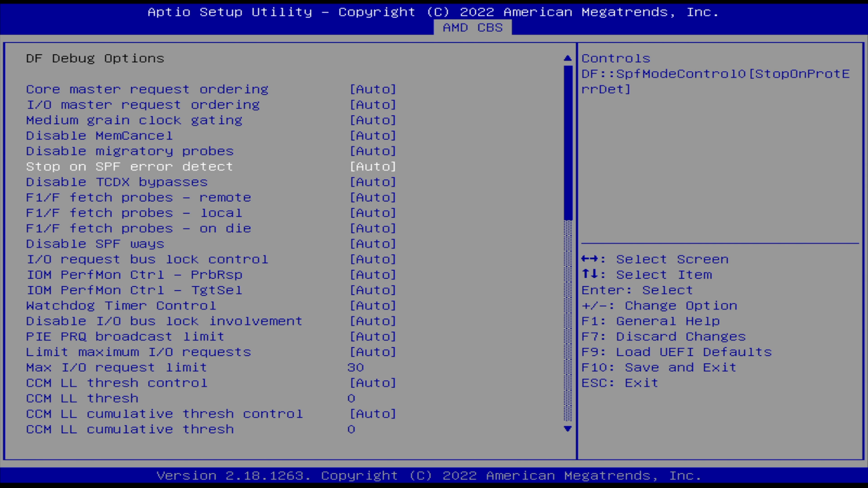
Task: Open Auto value for Medium grain clock gating
Action: click(373, 120)
